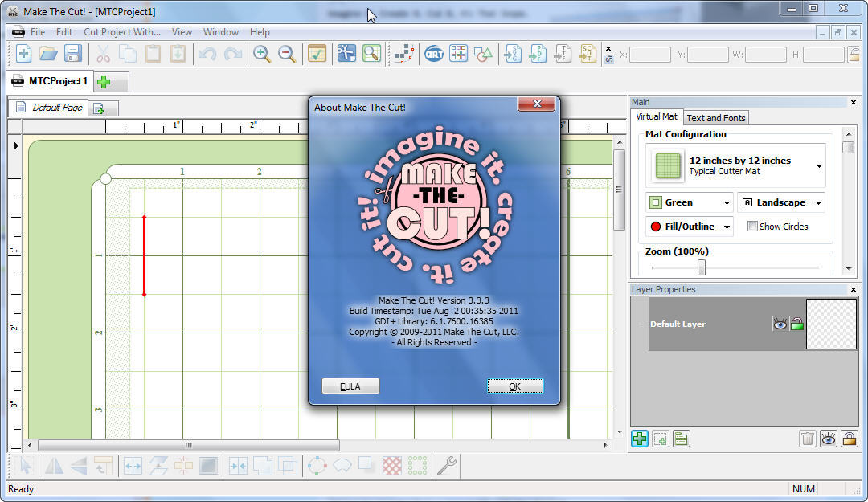Click the New Project toolbar icon
Screen dimensions: 868x502
pos(24,54)
